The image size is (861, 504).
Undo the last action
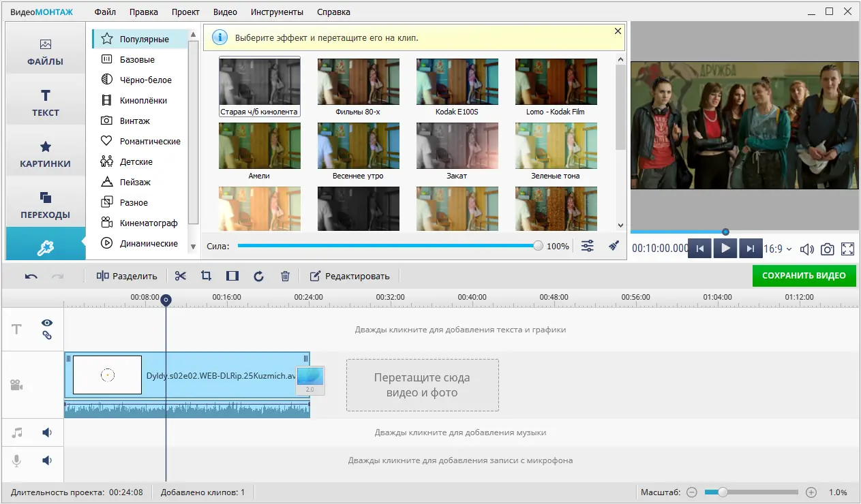coord(31,276)
